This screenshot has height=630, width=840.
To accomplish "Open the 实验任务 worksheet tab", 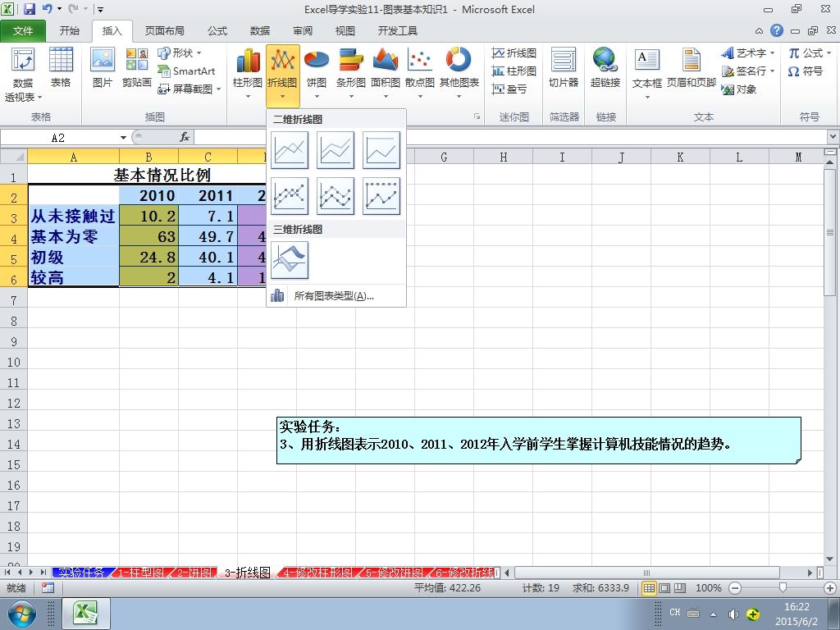I will pyautogui.click(x=81, y=573).
